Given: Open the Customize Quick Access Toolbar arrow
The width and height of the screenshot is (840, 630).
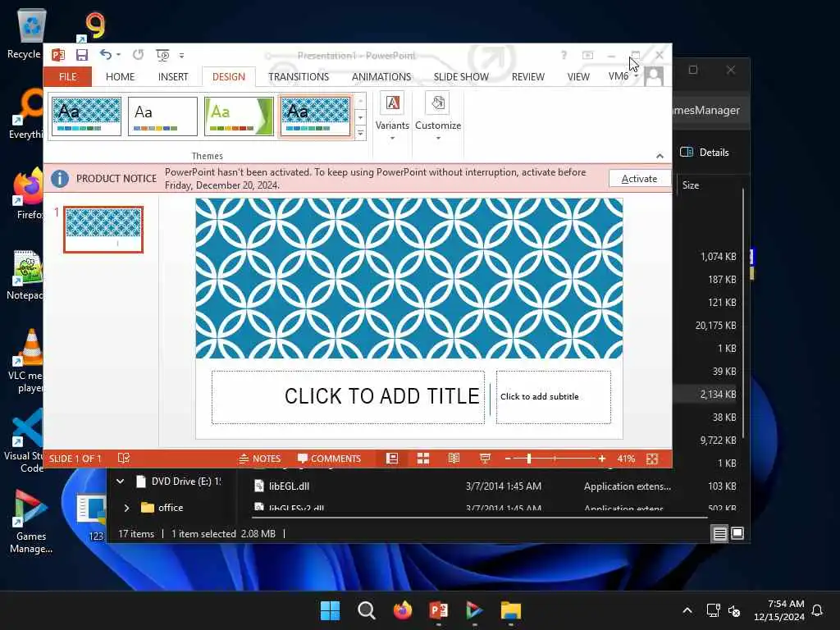Looking at the screenshot, I should pos(181,55).
